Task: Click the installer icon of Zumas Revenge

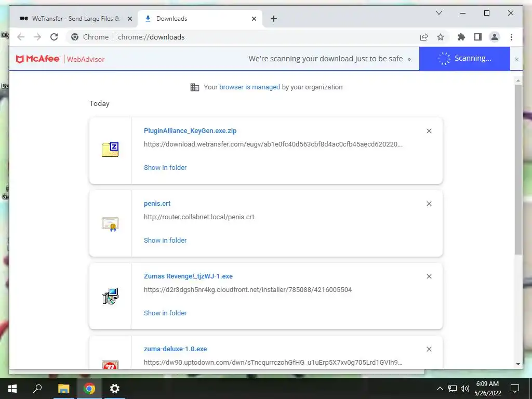Action: point(110,296)
